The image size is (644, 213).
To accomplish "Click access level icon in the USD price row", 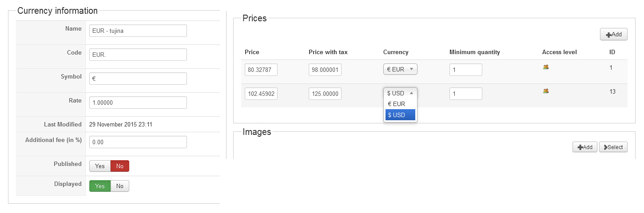I will (x=546, y=91).
